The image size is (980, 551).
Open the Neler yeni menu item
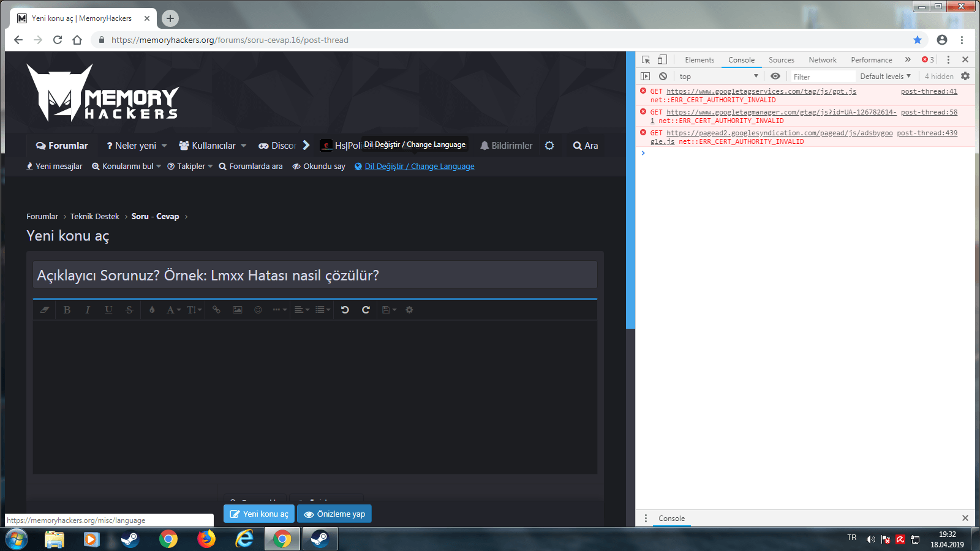(131, 146)
